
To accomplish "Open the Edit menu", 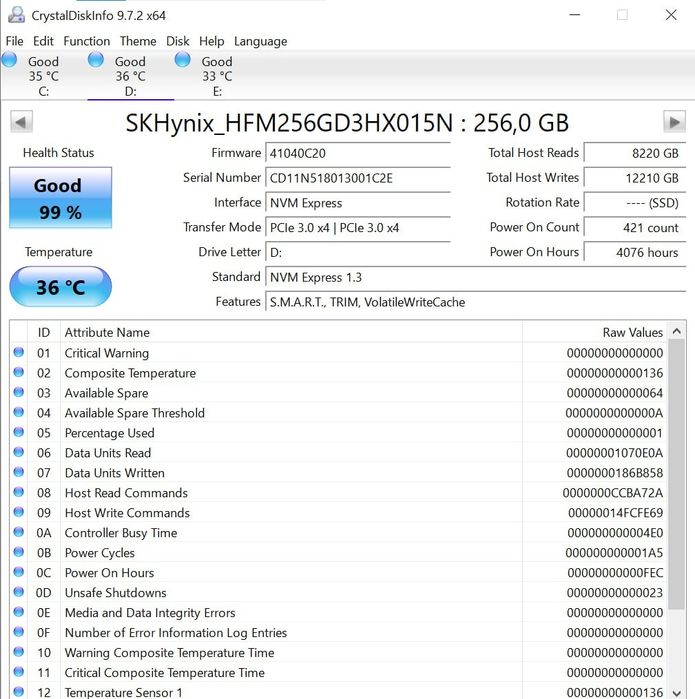I will (x=43, y=41).
